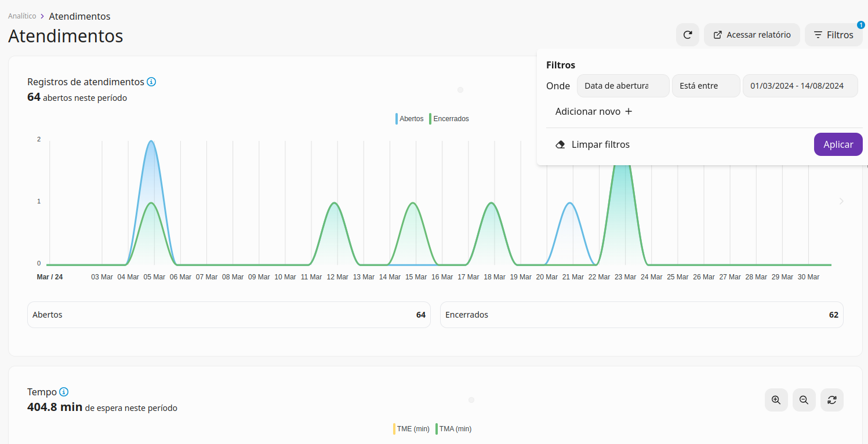Open info icon beside Tempo
The image size is (868, 444).
click(64, 392)
